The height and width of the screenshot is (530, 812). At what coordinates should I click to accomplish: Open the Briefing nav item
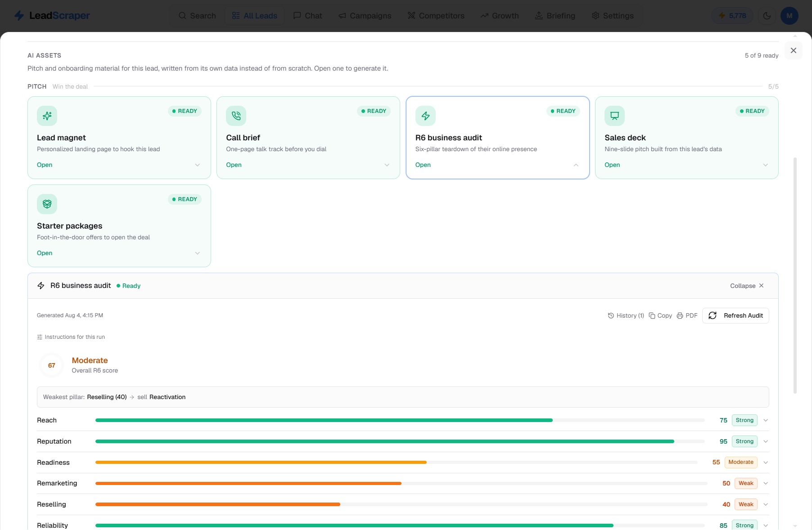point(555,16)
